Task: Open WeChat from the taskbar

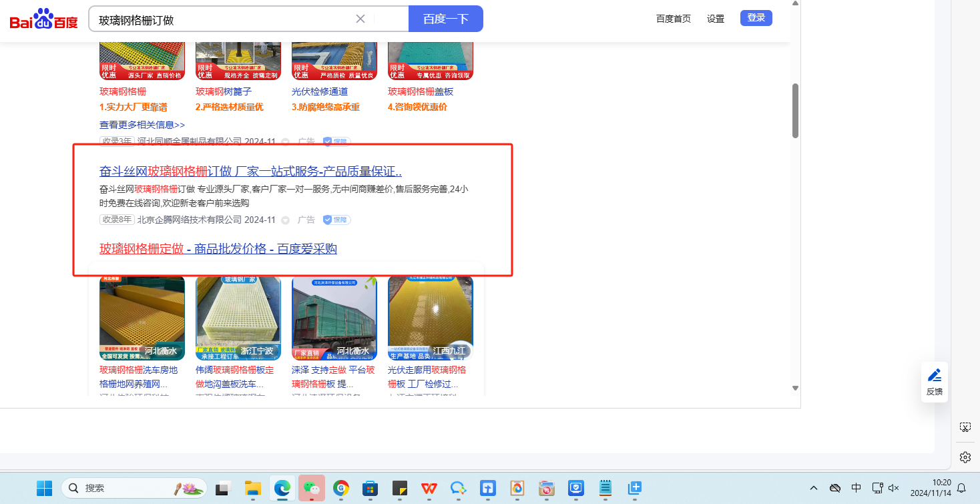Action: 311,488
